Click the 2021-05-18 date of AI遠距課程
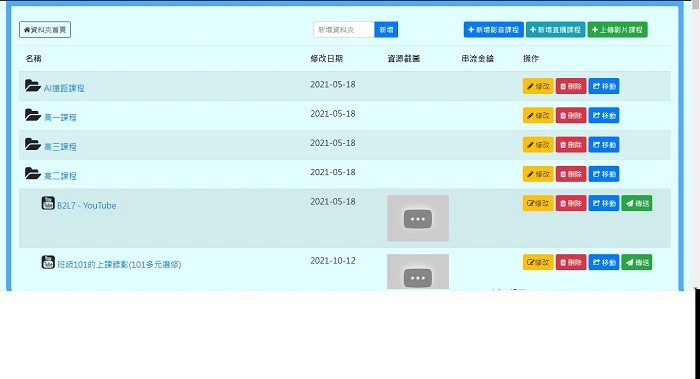The image size is (700, 379). 333,84
